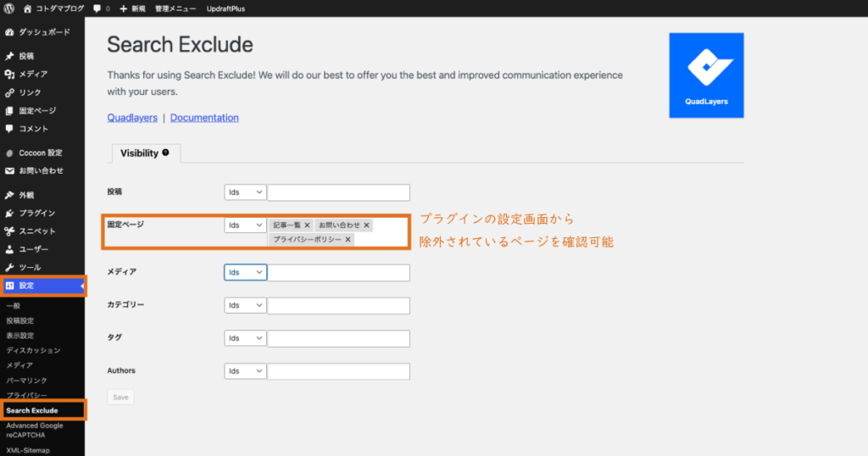The width and height of the screenshot is (868, 456).
Task: Click the plus icon for 新規
Action: [124, 8]
